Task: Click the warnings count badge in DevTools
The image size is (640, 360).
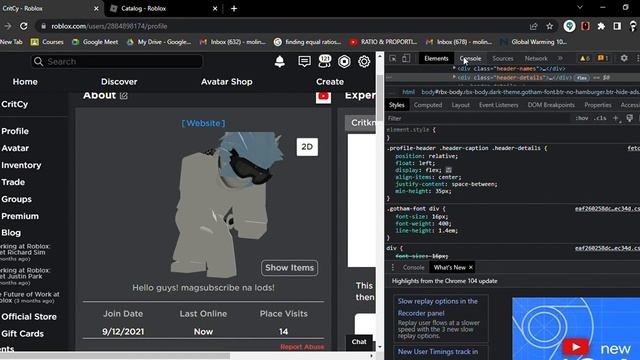Action: pos(584,58)
